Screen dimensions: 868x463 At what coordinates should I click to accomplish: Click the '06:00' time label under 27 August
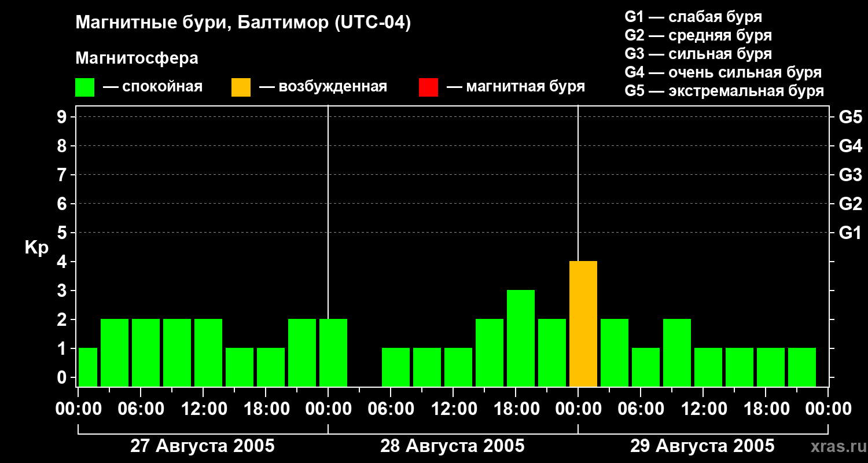click(x=141, y=409)
